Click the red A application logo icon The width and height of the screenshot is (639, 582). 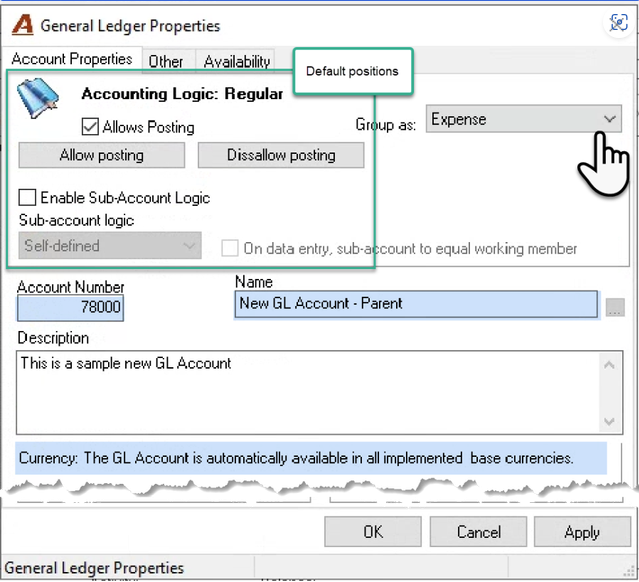[22, 25]
